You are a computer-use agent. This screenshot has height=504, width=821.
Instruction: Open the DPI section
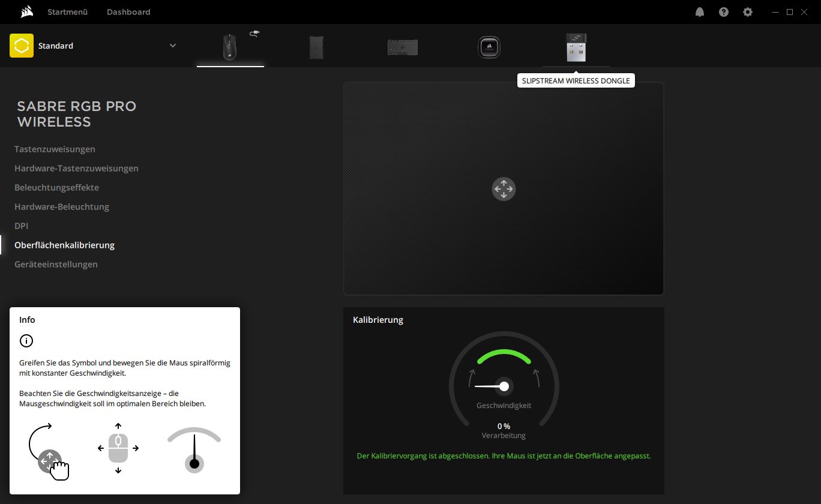(21, 226)
